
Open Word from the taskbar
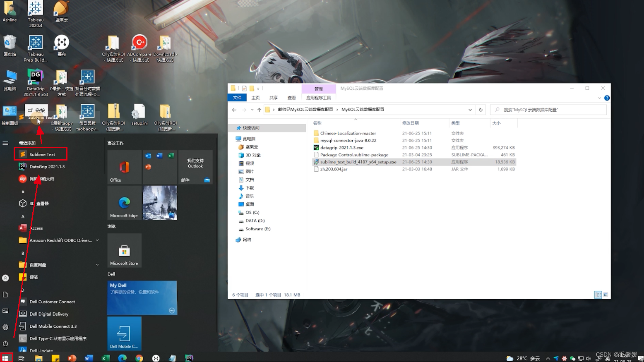[89, 358]
